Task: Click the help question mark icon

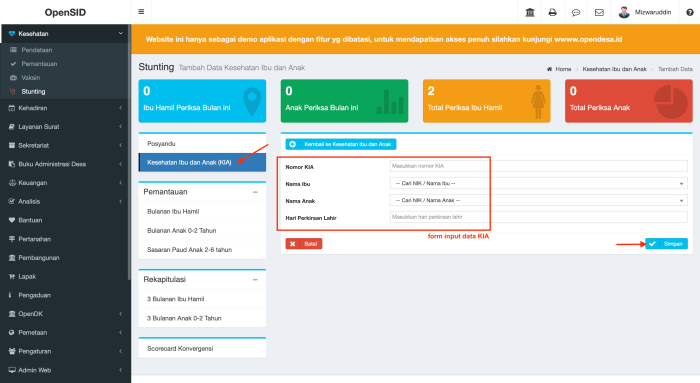Action: click(x=690, y=12)
